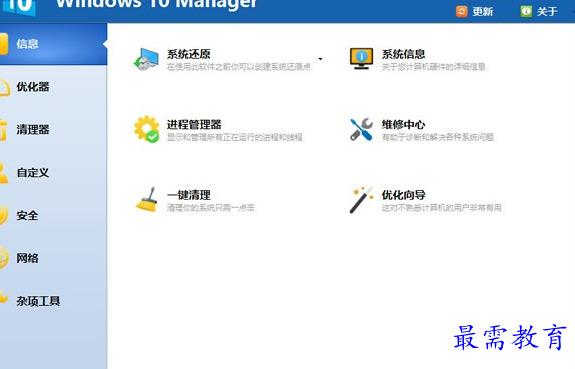The width and height of the screenshot is (575, 369).
Task: Click the 更新 text button
Action: click(483, 12)
